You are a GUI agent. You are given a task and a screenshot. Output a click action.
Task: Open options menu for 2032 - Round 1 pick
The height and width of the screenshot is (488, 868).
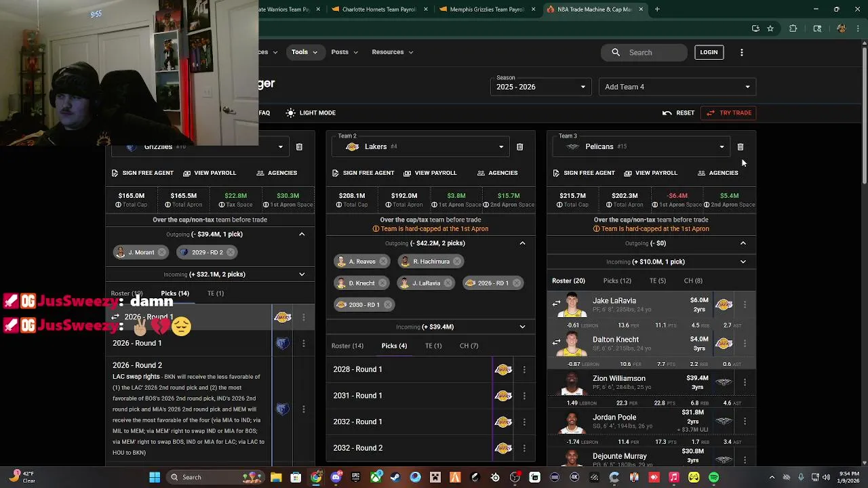click(x=524, y=422)
